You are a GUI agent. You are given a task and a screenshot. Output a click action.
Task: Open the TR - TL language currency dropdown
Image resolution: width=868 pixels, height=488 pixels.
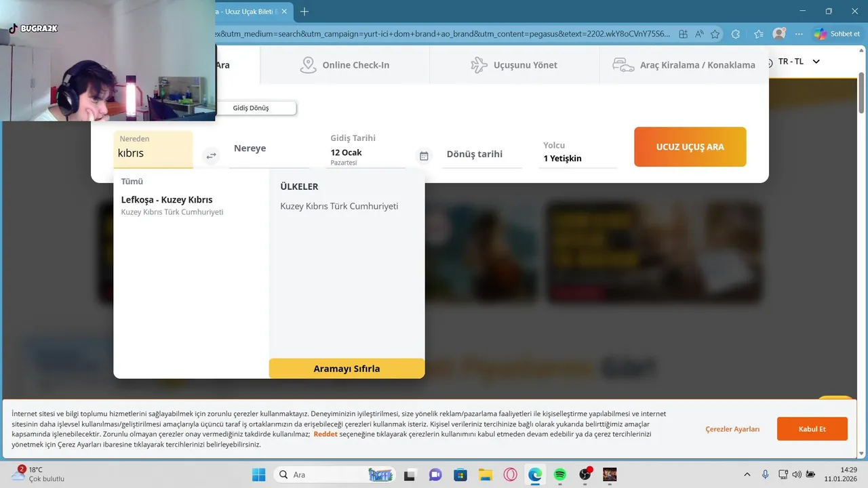799,61
